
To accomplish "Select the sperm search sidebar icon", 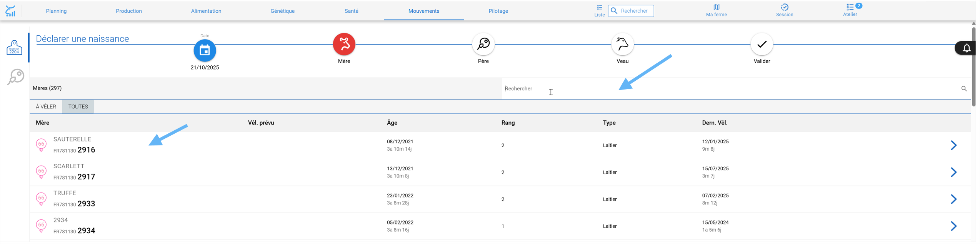I will (16, 77).
